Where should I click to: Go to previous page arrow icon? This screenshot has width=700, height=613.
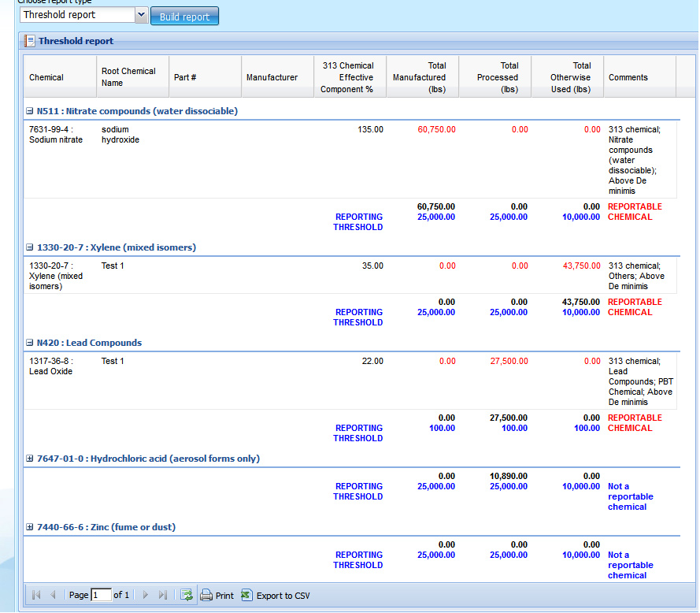tap(53, 596)
